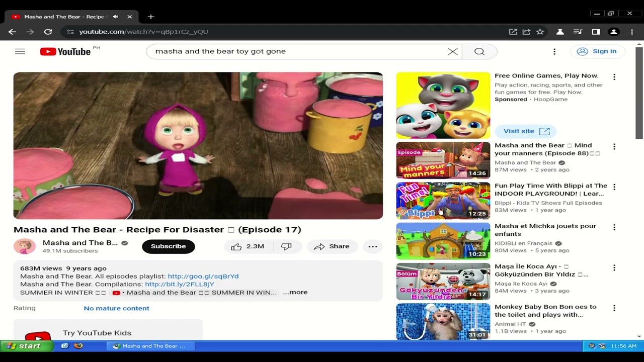The image size is (644, 362).
Task: Subscribe to Masha and The Bear channel
Action: point(169,246)
